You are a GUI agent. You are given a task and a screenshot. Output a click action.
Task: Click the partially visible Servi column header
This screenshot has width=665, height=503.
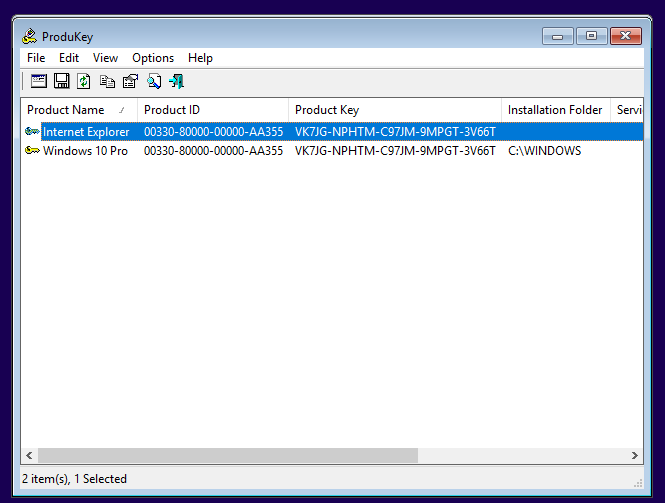click(x=627, y=110)
